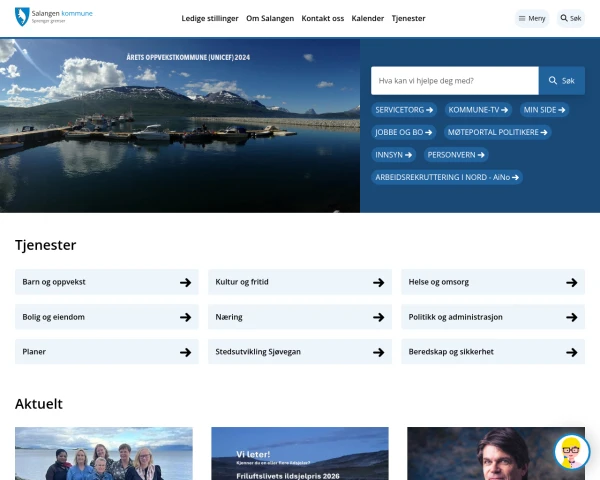The height and width of the screenshot is (480, 600).
Task: Click arrow icon on Stedsutvikling Sjøvegan
Action: tap(379, 352)
